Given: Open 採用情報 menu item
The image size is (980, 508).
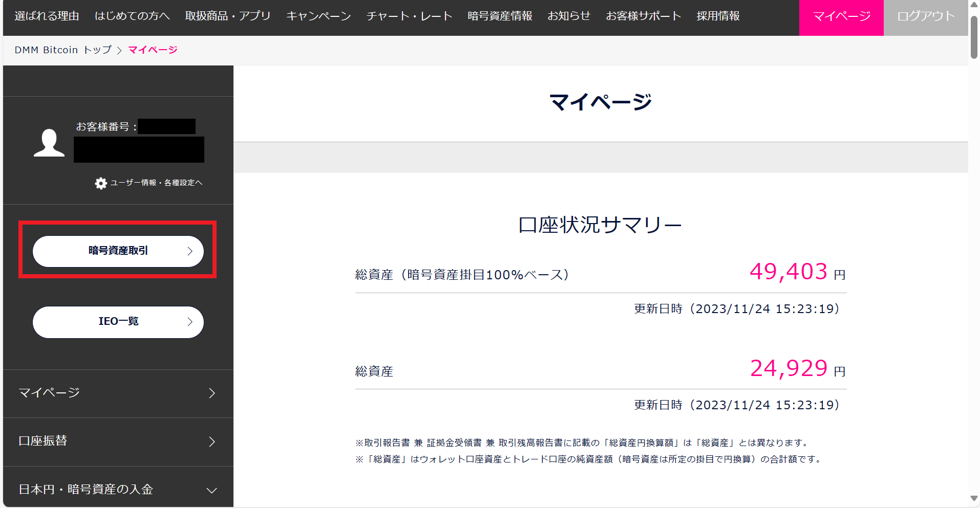Looking at the screenshot, I should pos(718,16).
